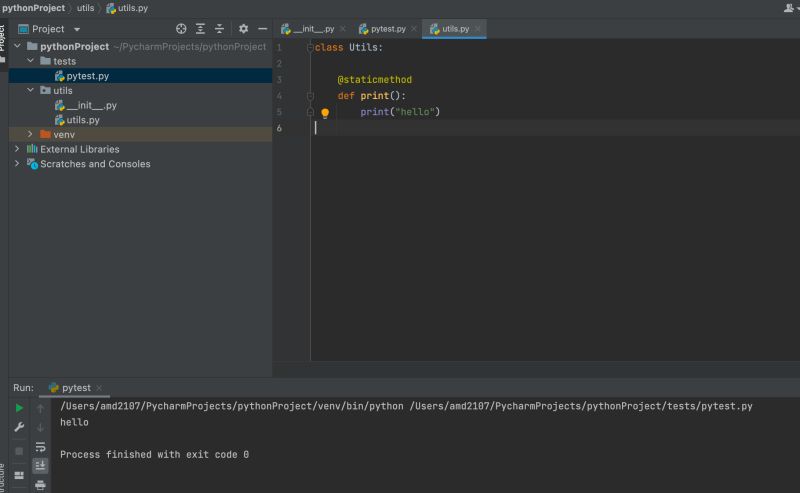Click pythonProject in the breadcrumb bar

click(33, 8)
